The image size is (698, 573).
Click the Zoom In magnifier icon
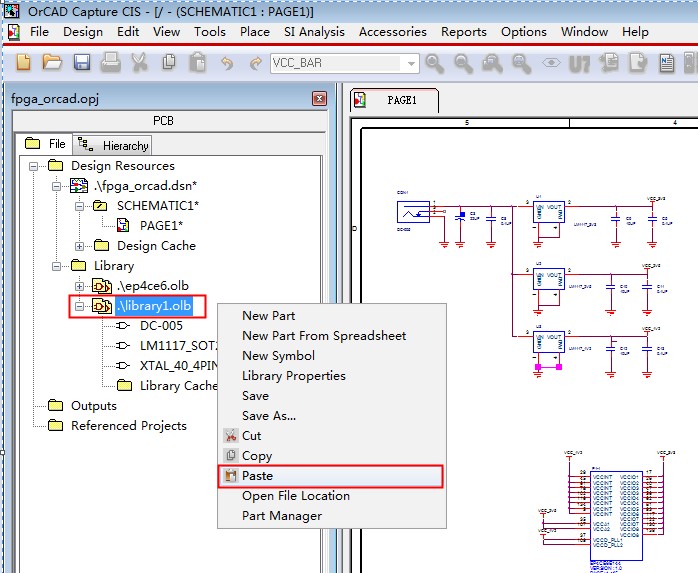[x=434, y=64]
